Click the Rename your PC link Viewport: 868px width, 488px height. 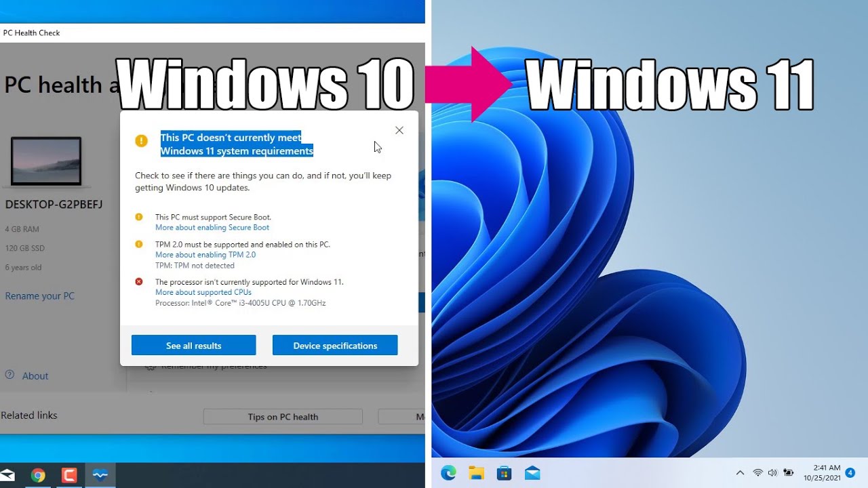pyautogui.click(x=40, y=296)
